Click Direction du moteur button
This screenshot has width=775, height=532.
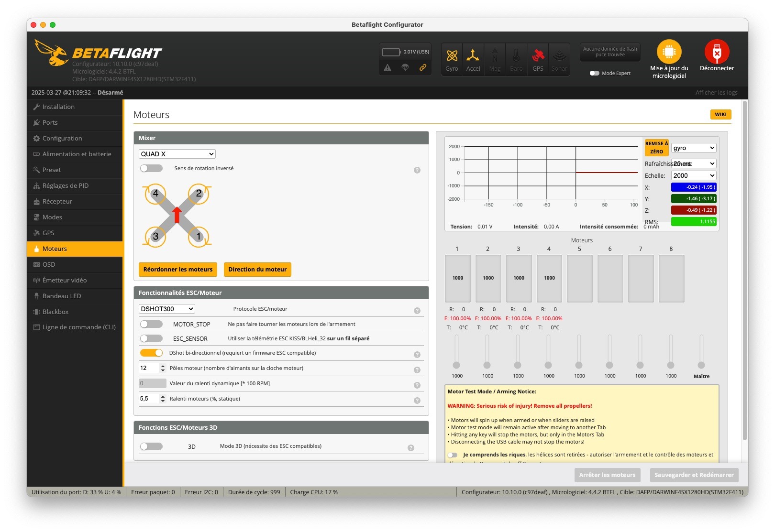coord(257,270)
